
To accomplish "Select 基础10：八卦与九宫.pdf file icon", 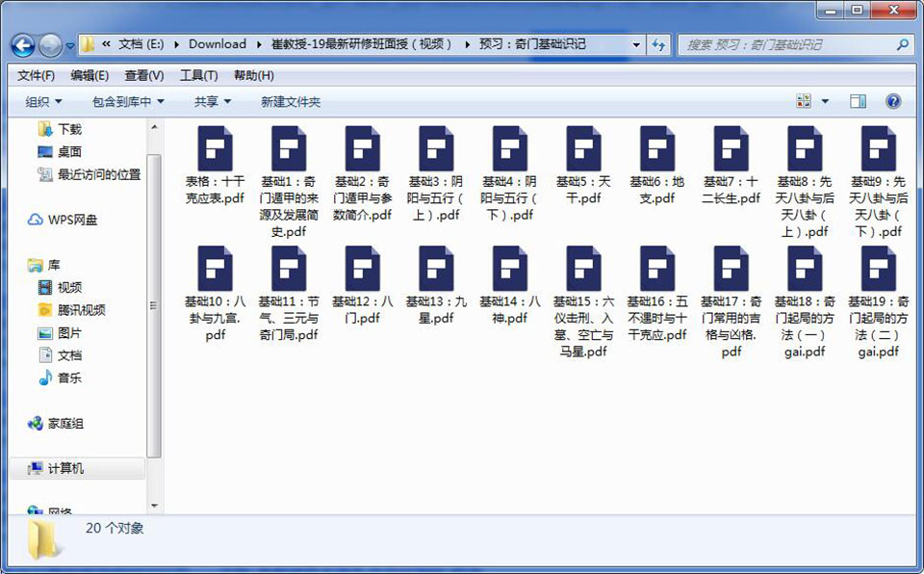I will click(x=215, y=269).
